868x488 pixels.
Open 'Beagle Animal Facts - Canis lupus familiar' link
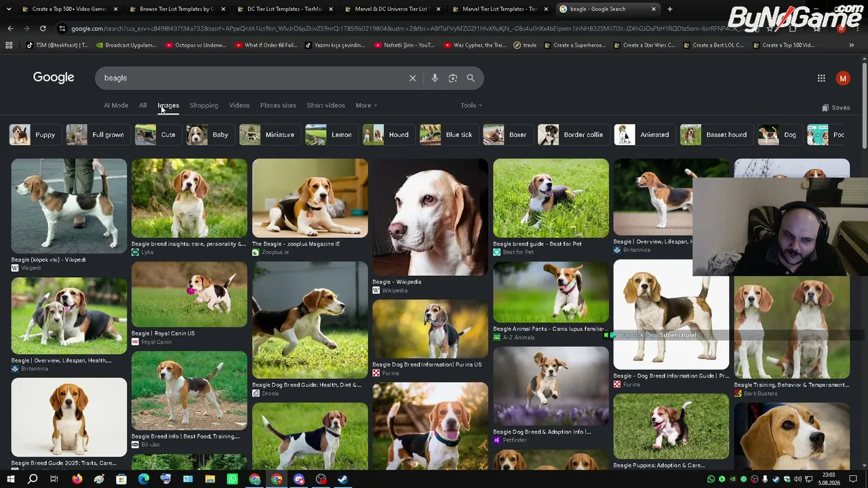point(550,329)
